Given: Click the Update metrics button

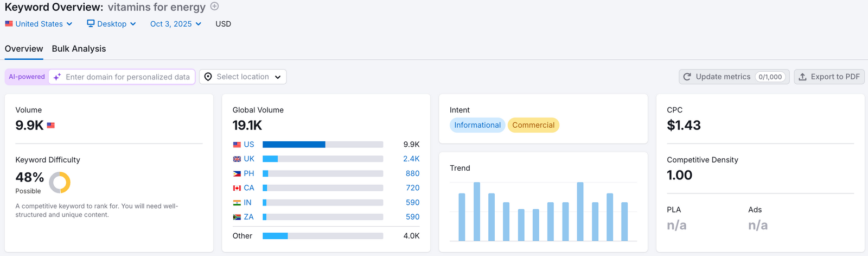Looking at the screenshot, I should coord(735,77).
